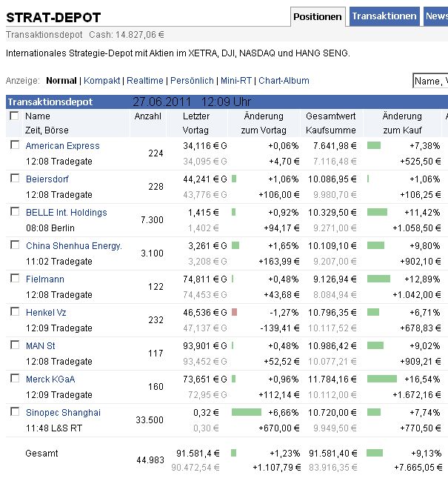Check the Beiersdorf row checkbox

[x=15, y=178]
